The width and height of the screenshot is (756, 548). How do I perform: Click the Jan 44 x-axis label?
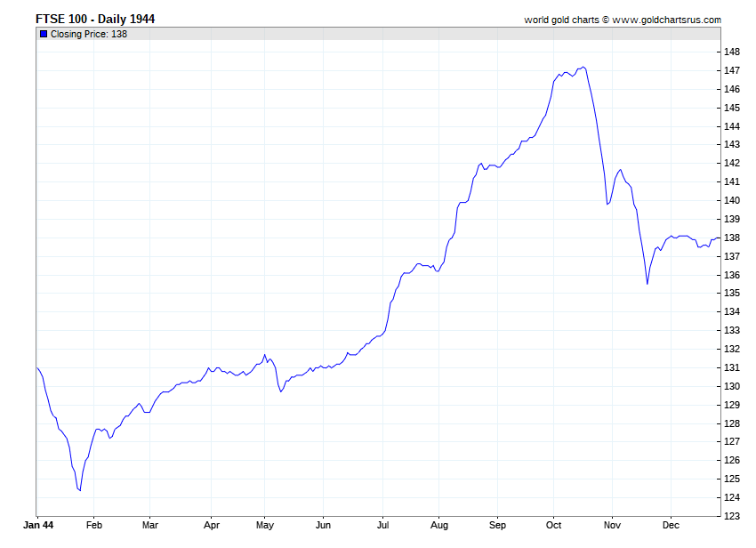point(38,525)
